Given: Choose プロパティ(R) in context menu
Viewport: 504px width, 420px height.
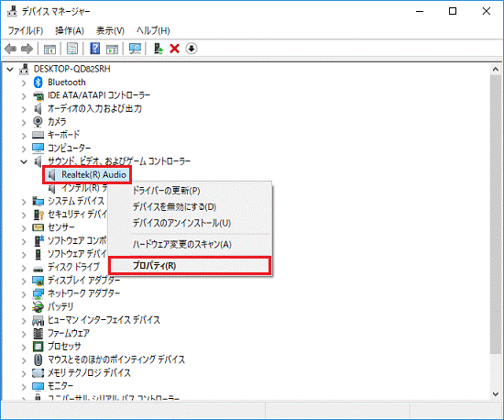Looking at the screenshot, I should coord(191,266).
